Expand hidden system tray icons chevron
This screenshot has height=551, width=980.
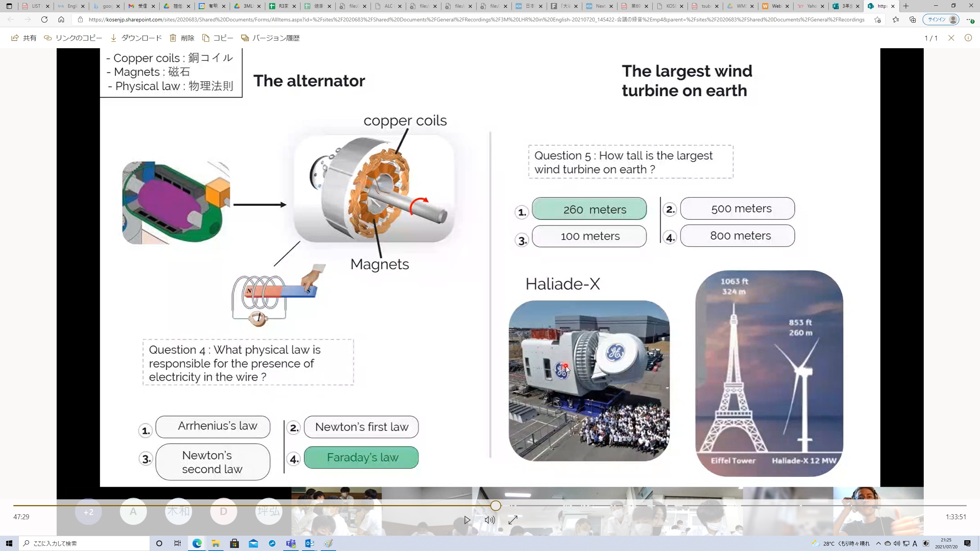coord(879,543)
